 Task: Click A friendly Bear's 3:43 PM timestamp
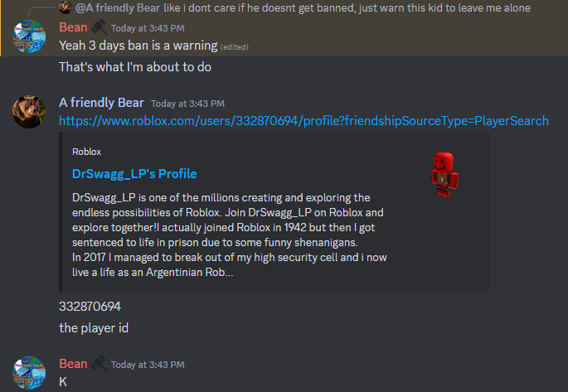pyautogui.click(x=187, y=104)
